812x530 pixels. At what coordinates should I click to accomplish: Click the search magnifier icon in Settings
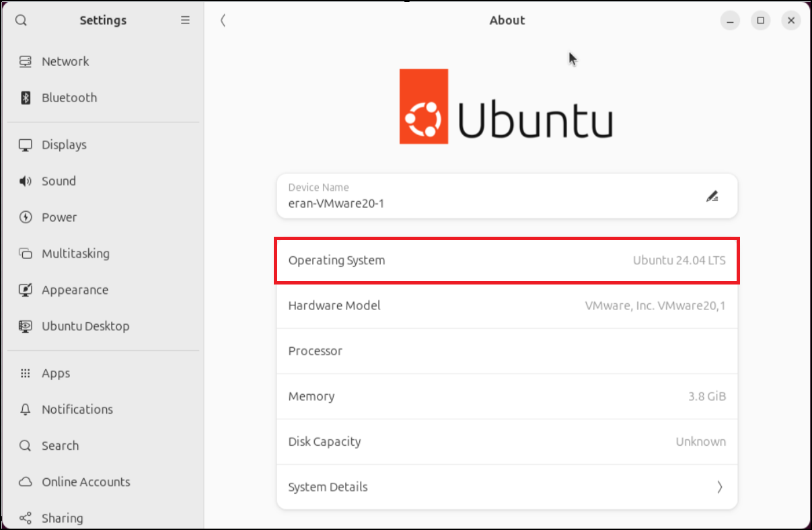(x=21, y=20)
